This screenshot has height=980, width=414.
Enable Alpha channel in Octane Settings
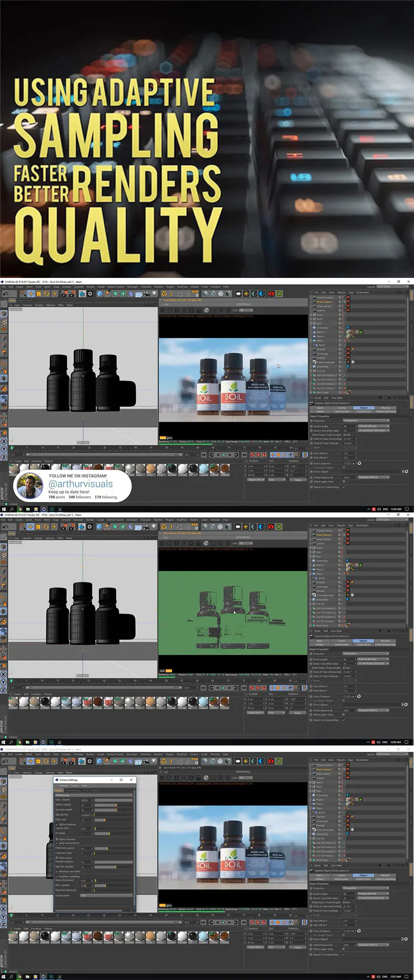[x=57, y=839]
